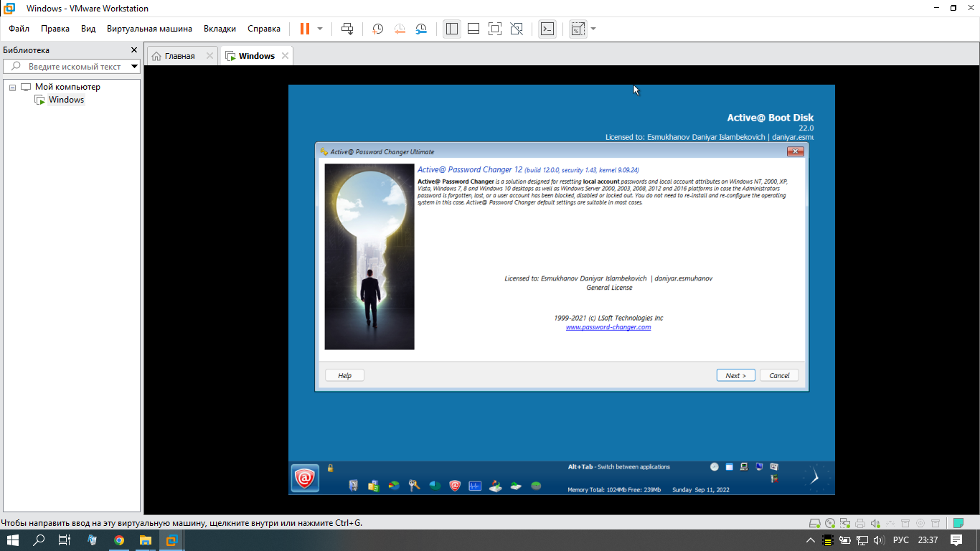Close the Библиотека library panel
The width and height of the screenshot is (980, 551).
pyautogui.click(x=133, y=50)
